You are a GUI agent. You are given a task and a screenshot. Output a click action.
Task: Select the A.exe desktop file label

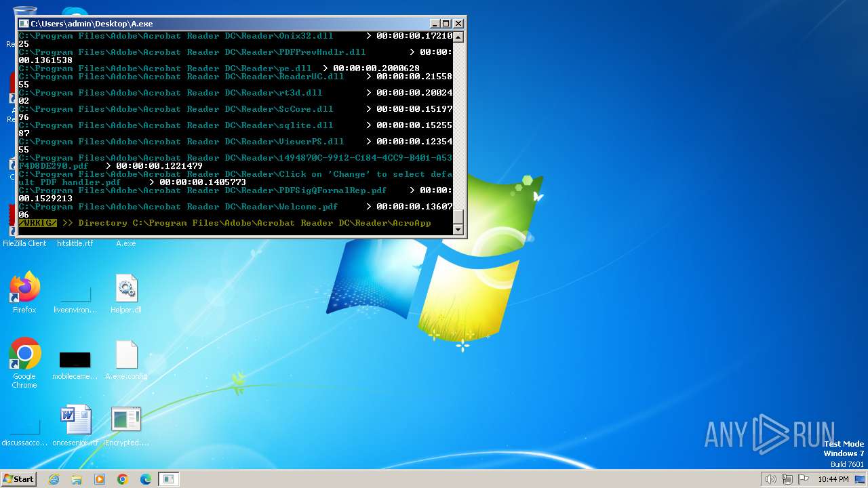[126, 243]
